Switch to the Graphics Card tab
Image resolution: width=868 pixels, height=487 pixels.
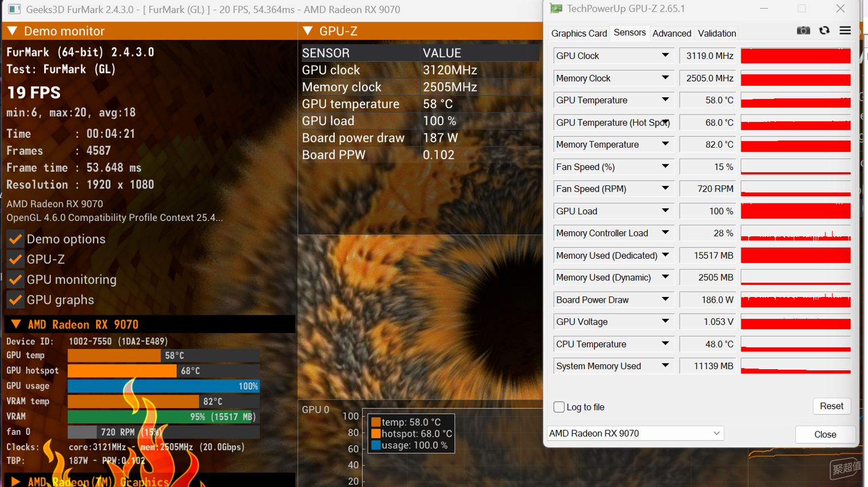pos(578,33)
